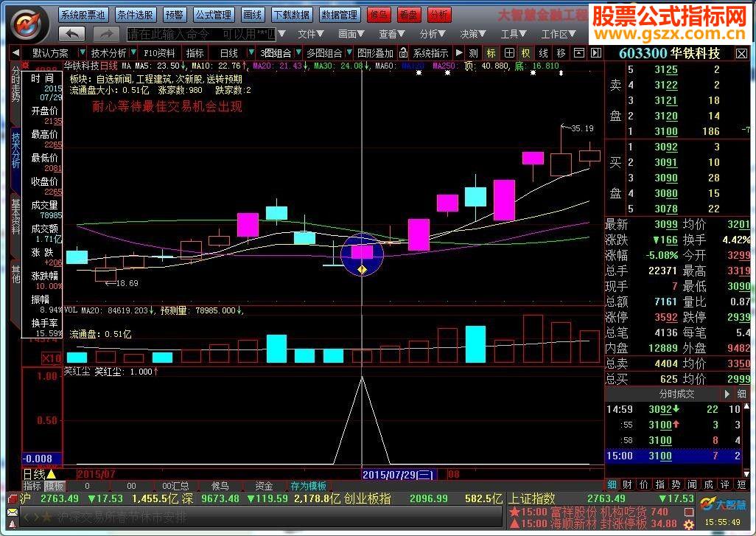Open the 默认方案 dropdown arrow
Image resolution: width=756 pixels, height=536 pixels.
83,52
